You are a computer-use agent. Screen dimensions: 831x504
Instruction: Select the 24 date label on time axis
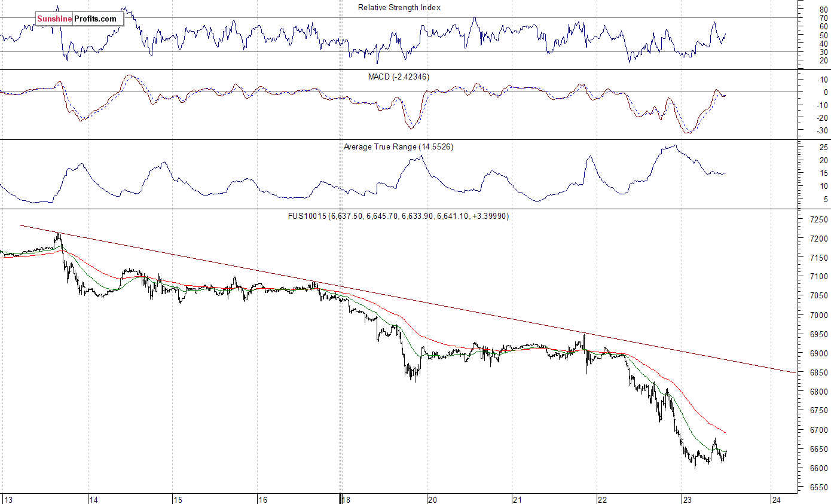[775, 499]
